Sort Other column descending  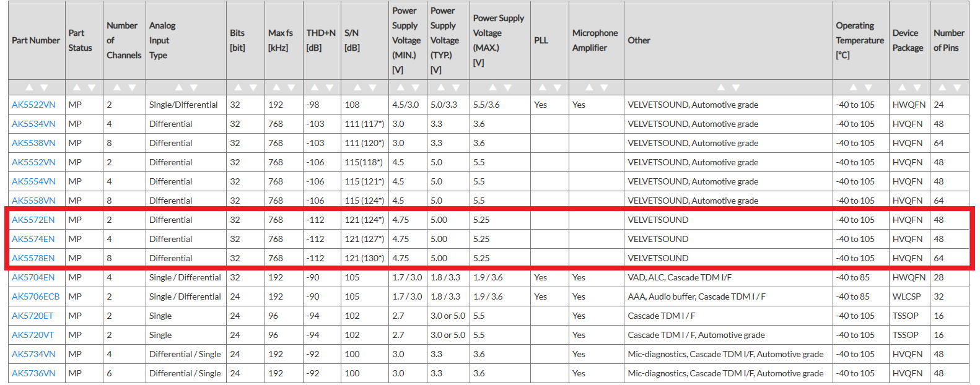pos(736,87)
